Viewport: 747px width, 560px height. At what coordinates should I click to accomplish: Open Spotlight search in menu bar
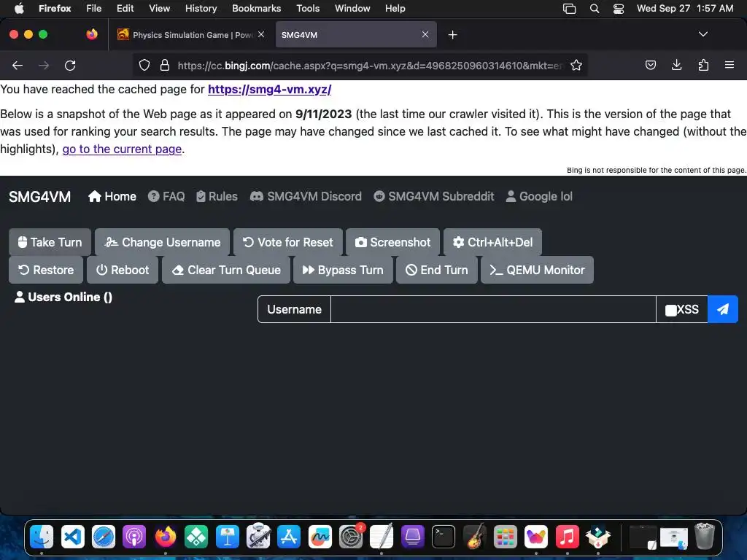click(x=594, y=8)
